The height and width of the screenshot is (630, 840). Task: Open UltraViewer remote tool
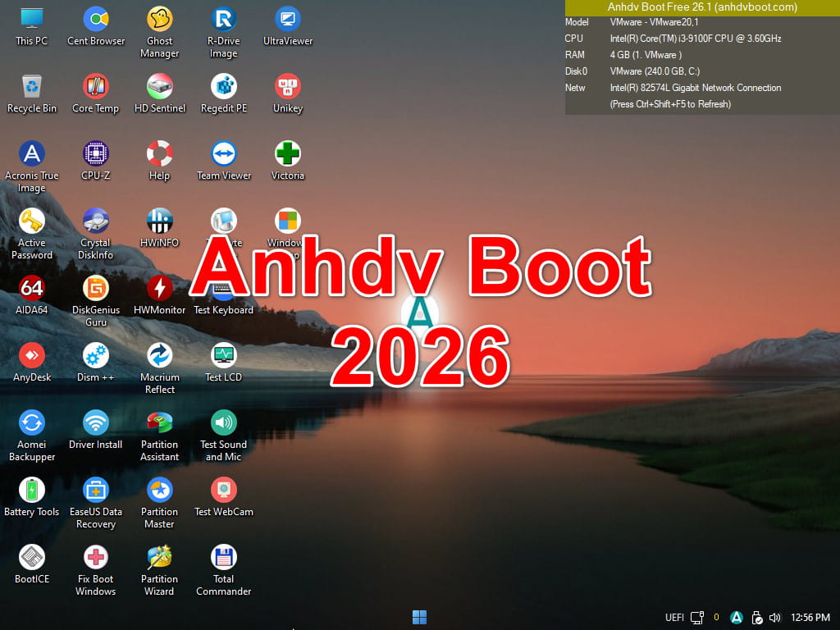288,26
